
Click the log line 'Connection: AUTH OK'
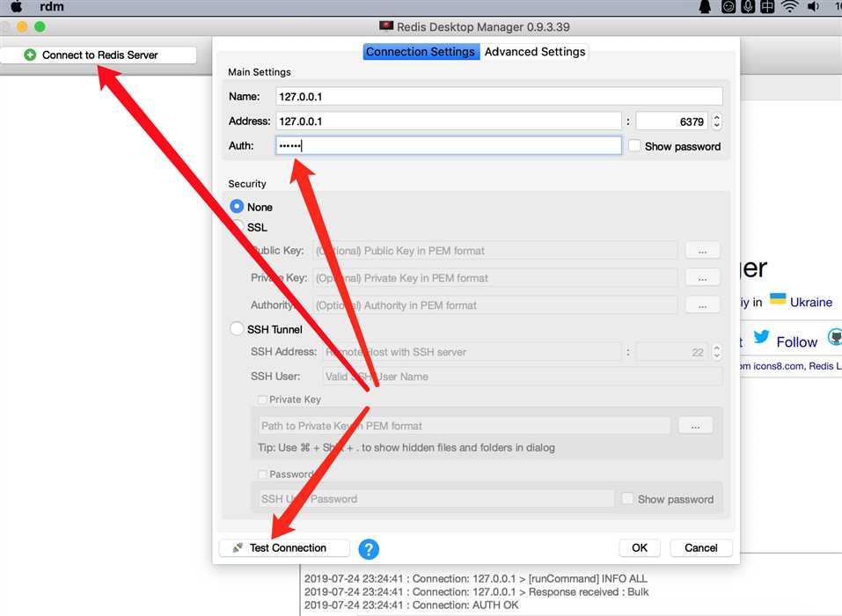coord(412,605)
